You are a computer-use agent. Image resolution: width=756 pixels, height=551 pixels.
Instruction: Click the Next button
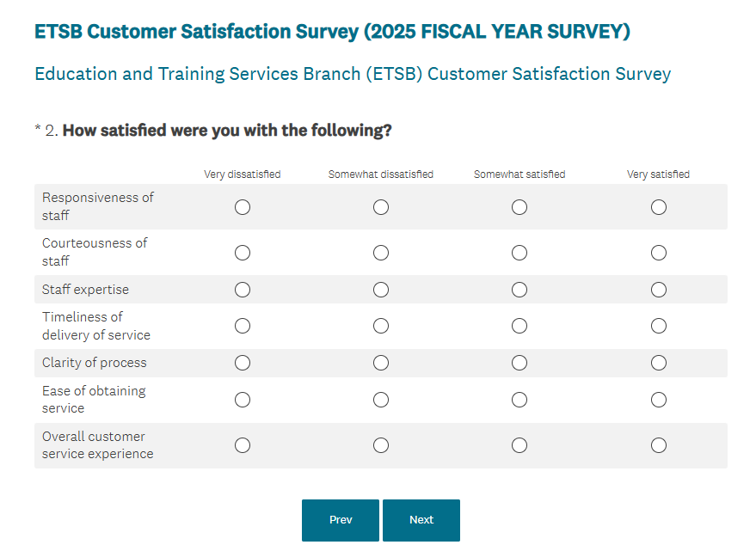(x=421, y=520)
